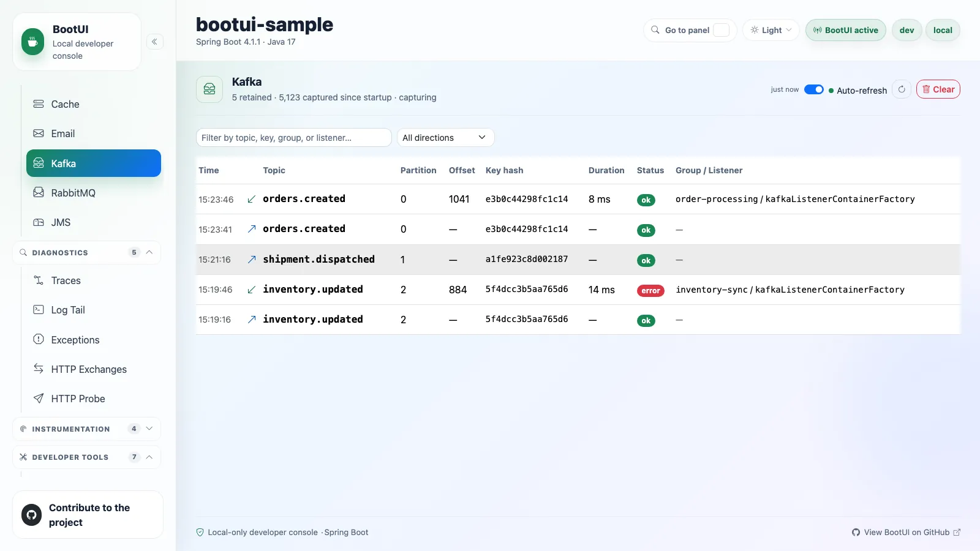Click the outbound arrow icon on 15:23:41 row

click(x=251, y=229)
